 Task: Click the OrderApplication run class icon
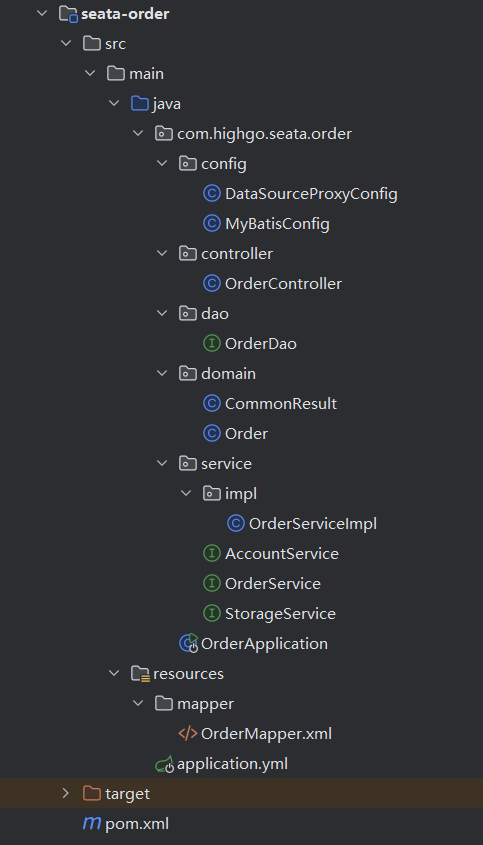[189, 643]
